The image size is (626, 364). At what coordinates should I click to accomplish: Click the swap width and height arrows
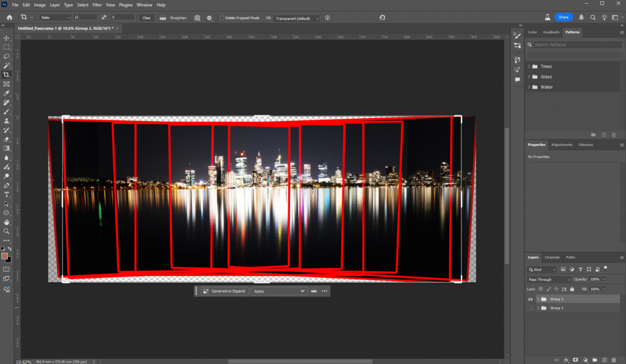pos(104,18)
